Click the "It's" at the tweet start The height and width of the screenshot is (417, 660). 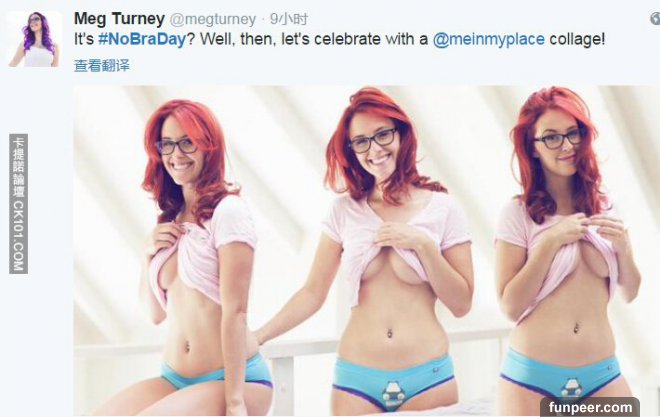coord(84,39)
